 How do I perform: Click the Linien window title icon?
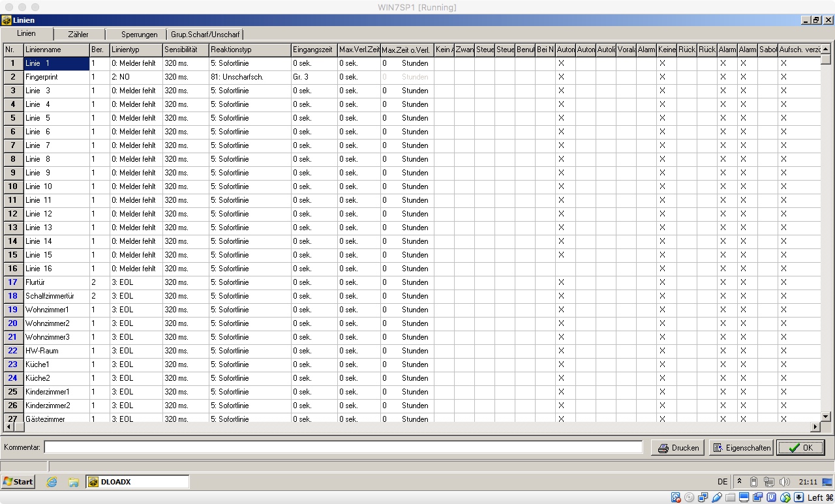click(x=7, y=20)
